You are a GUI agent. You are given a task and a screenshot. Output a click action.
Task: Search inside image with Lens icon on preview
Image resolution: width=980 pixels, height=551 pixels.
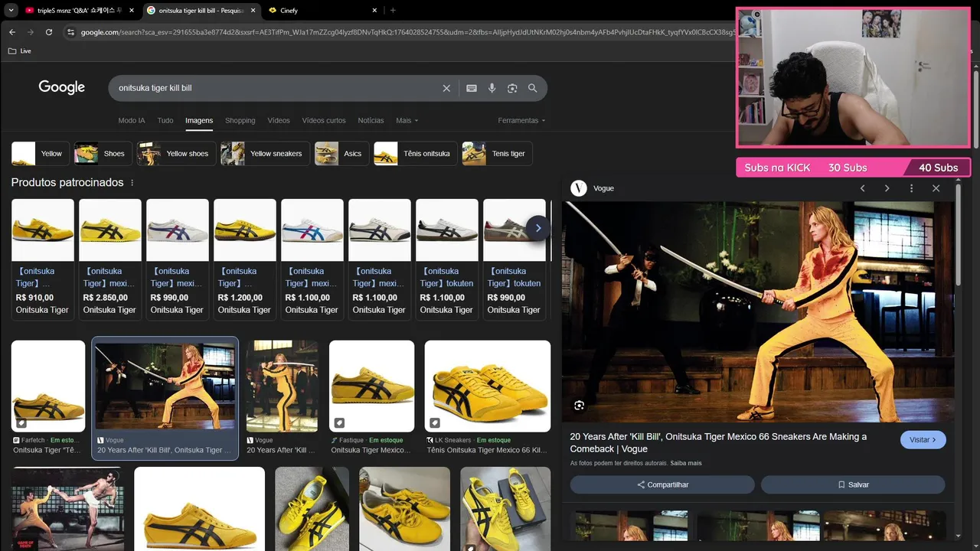[x=580, y=405]
